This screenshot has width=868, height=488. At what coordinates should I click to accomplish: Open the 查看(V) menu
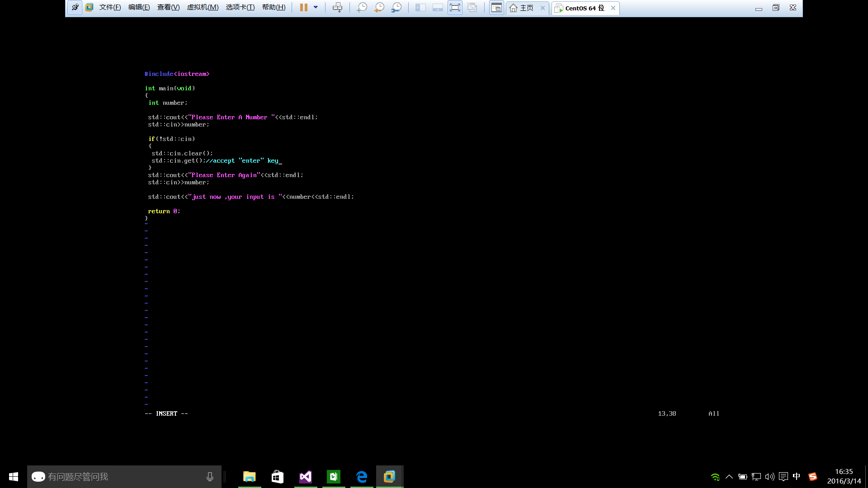tap(168, 7)
